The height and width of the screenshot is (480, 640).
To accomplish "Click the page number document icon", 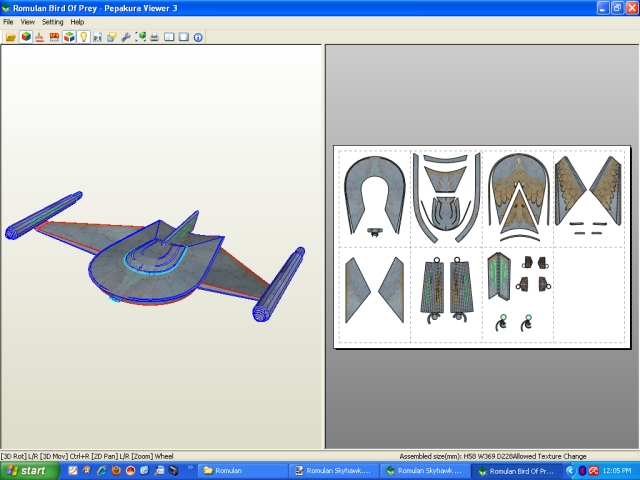I will tap(98, 37).
